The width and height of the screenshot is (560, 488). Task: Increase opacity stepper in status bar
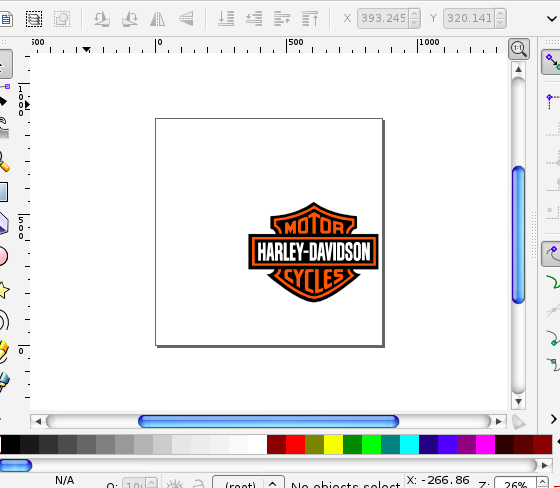(x=151, y=483)
